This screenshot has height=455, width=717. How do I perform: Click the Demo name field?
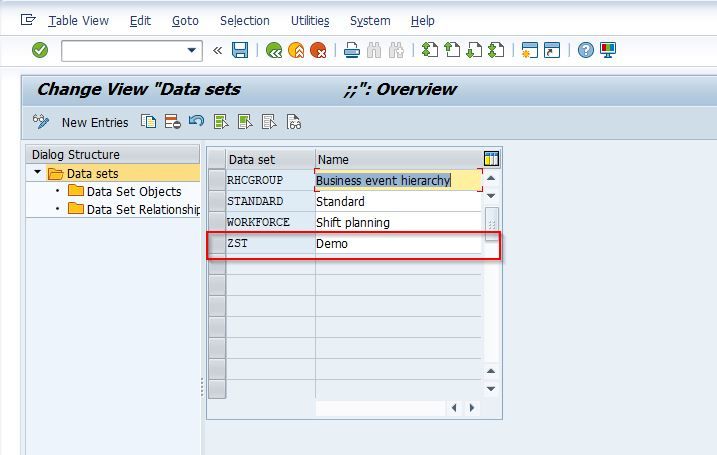tap(398, 243)
